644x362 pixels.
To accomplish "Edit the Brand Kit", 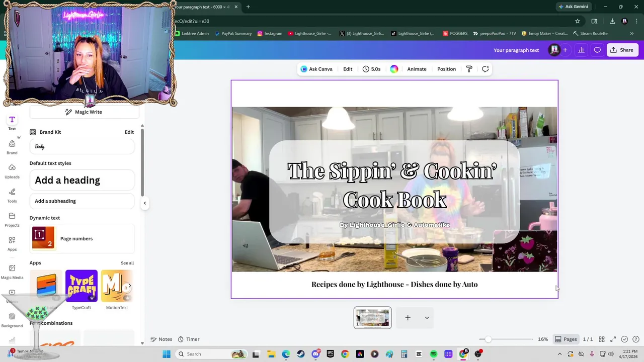I will 129,132.
